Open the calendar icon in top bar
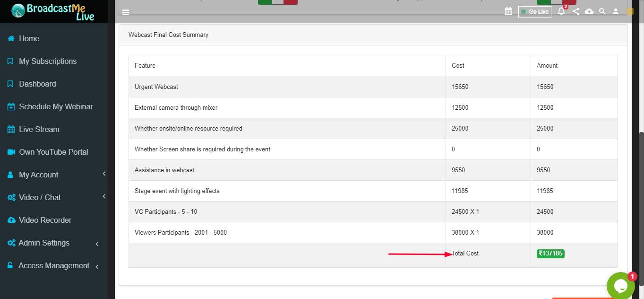The height and width of the screenshot is (299, 644). (x=508, y=11)
